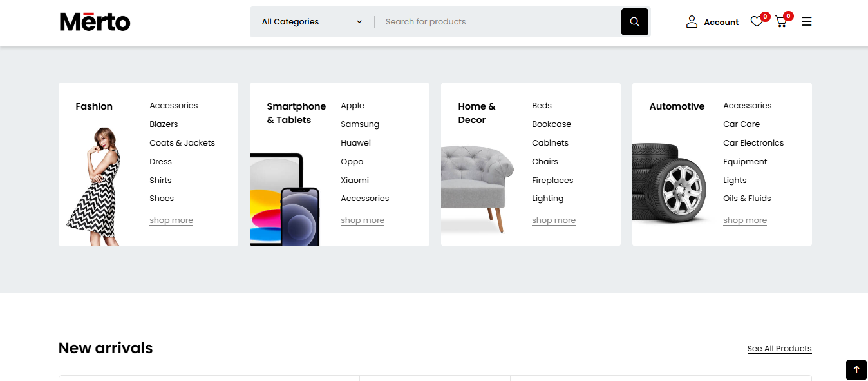Viewport: 868px width, 381px height.
Task: Click the tablet and phone image
Action: [x=285, y=200]
